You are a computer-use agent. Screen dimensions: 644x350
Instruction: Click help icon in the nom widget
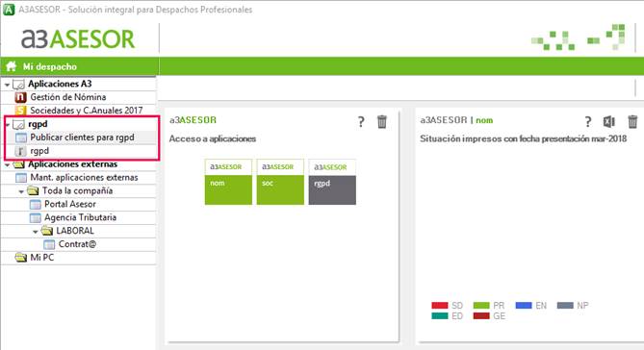588,122
